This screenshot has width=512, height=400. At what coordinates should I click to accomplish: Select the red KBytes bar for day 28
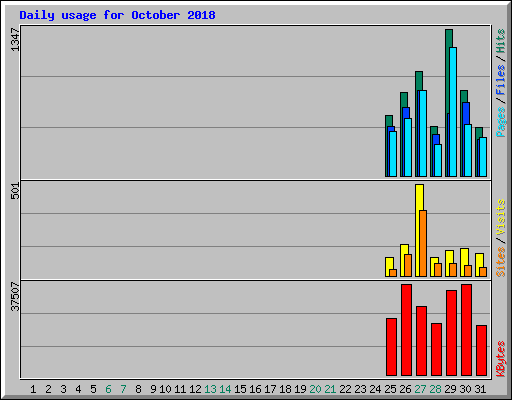tap(436, 349)
